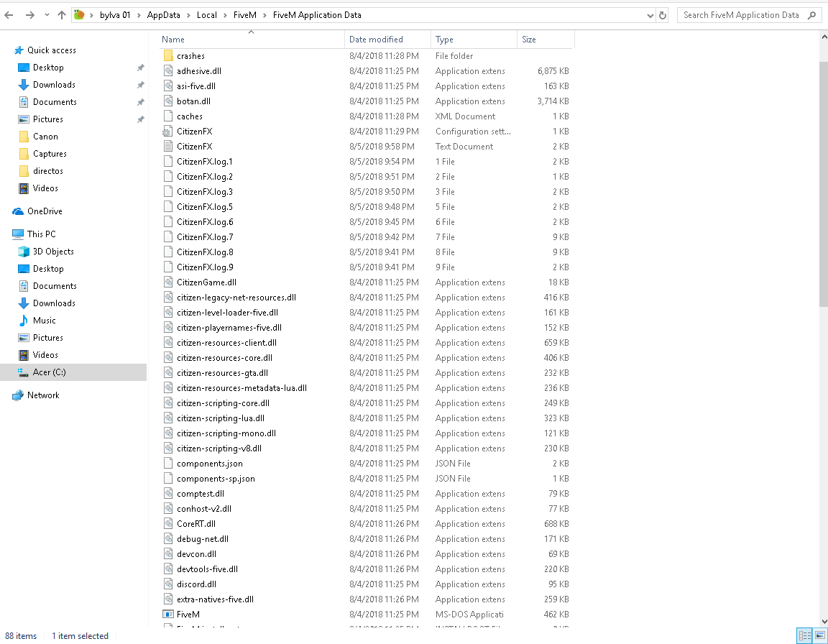Open recent locations dropdown arrow
The width and height of the screenshot is (828, 644).
pos(47,15)
